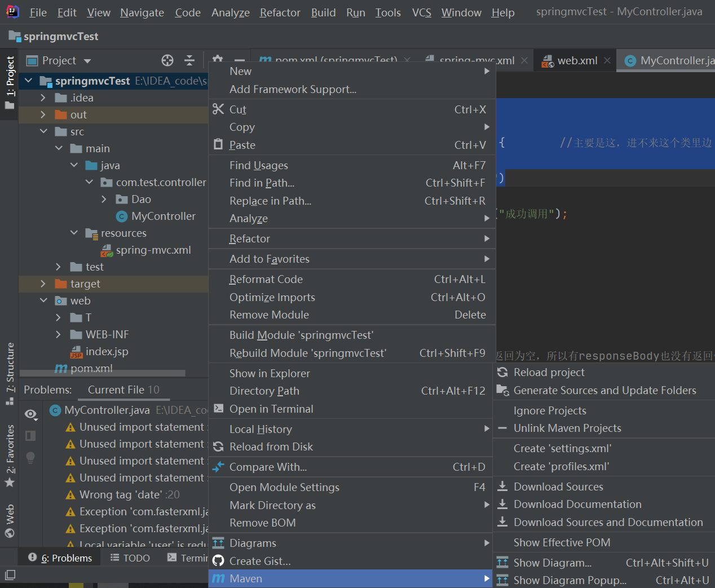
Task: Open the TODO tool window tab
Action: coord(130,558)
